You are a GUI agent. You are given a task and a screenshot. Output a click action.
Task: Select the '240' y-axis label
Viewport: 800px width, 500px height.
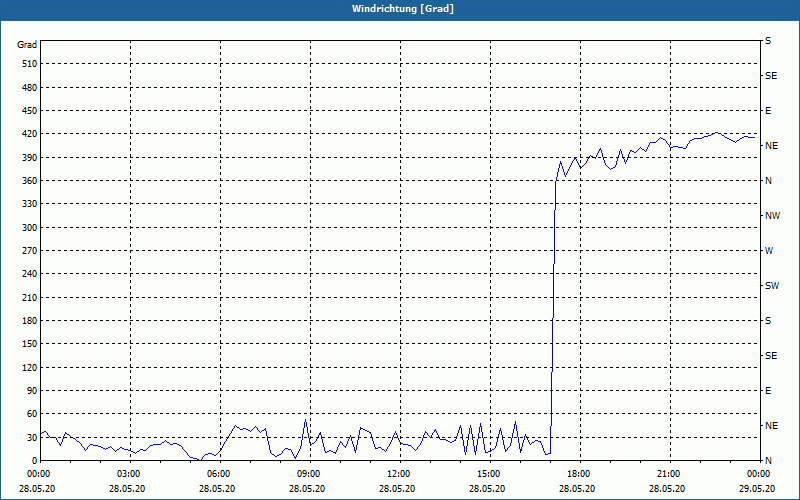tap(30, 274)
